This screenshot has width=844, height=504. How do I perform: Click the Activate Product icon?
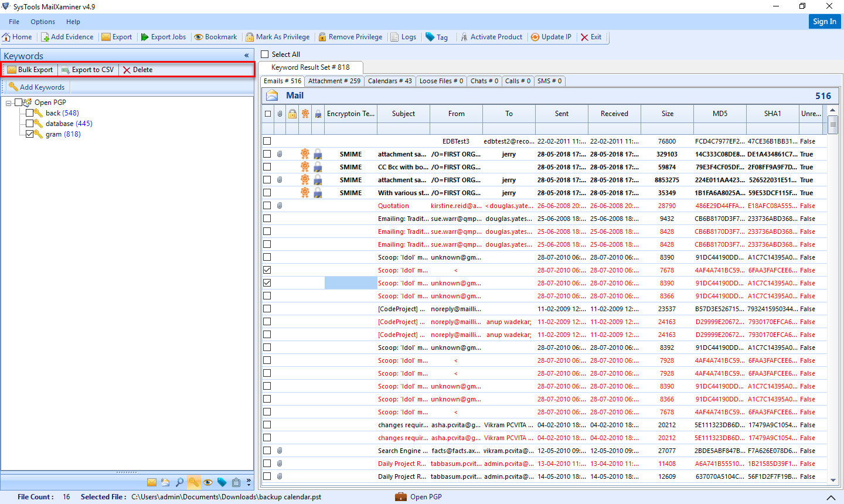[464, 37]
